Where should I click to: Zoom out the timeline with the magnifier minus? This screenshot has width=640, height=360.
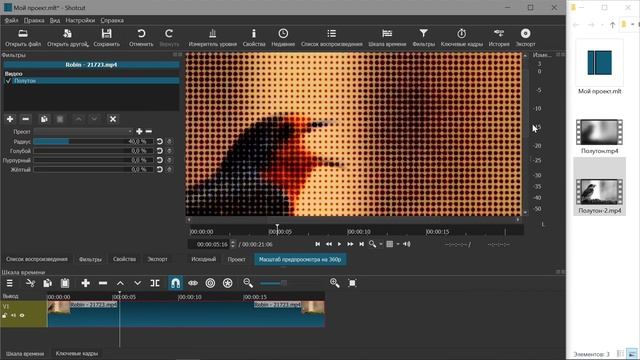(248, 283)
